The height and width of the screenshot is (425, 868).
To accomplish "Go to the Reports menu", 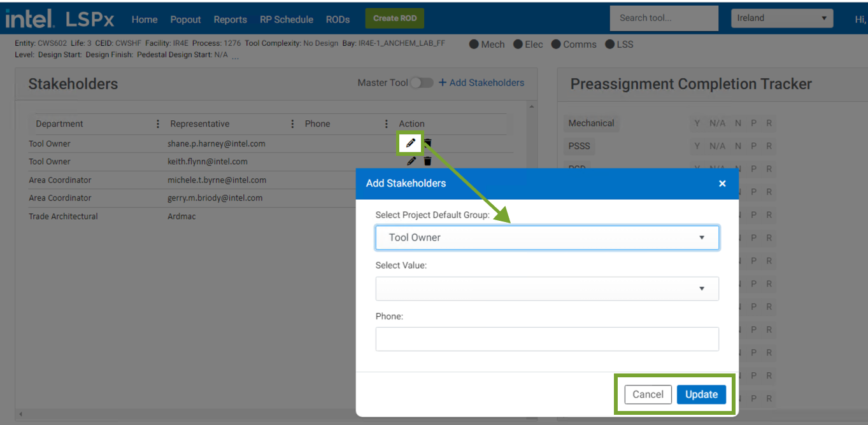I will tap(230, 20).
